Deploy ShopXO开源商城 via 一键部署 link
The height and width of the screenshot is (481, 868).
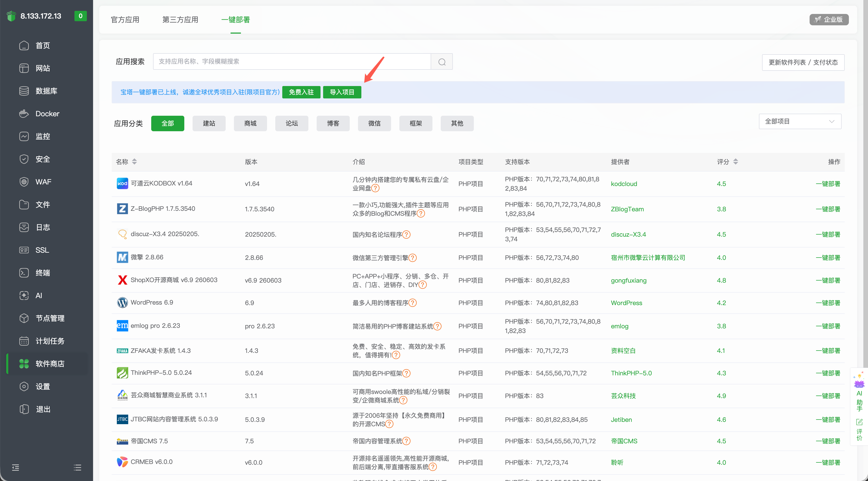pyautogui.click(x=828, y=280)
